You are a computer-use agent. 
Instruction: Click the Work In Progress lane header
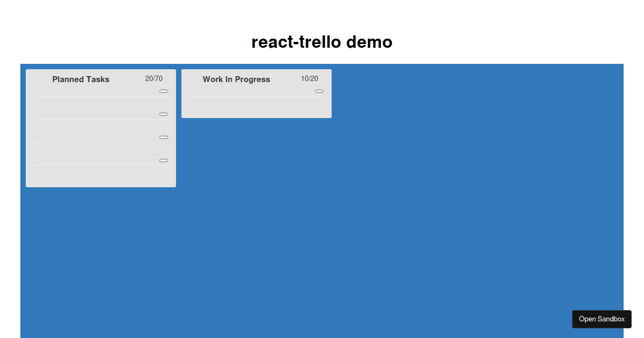coord(236,79)
